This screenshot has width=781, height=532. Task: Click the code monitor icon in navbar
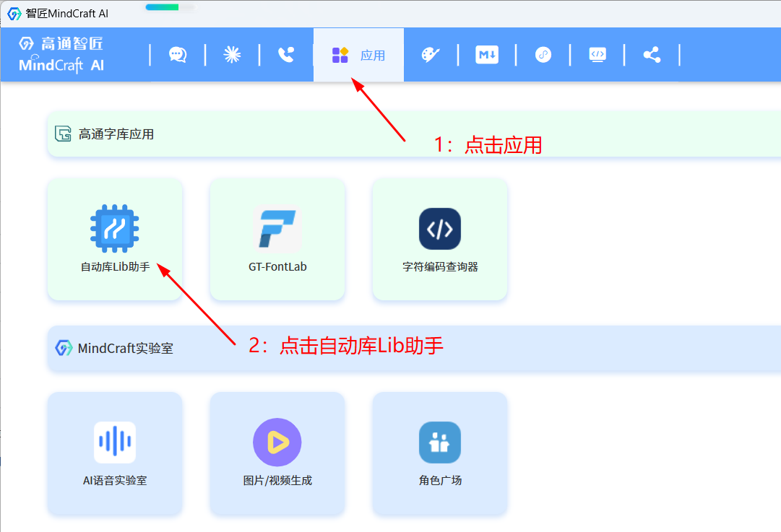[x=597, y=55]
